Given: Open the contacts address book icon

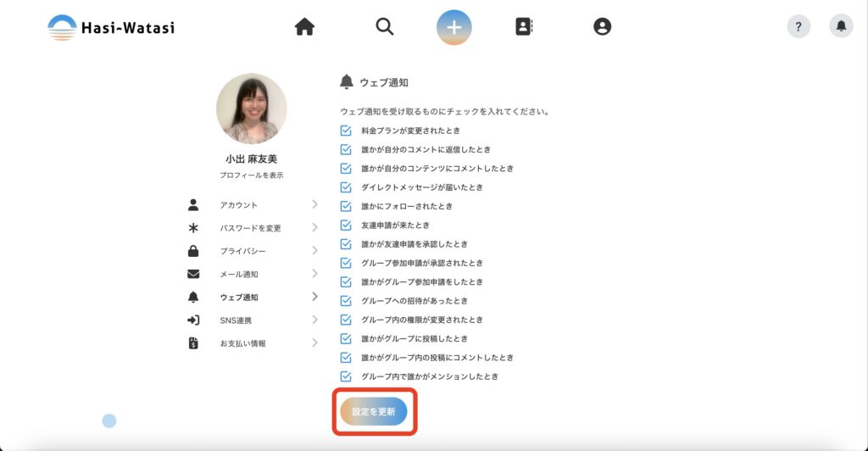Looking at the screenshot, I should [x=524, y=27].
